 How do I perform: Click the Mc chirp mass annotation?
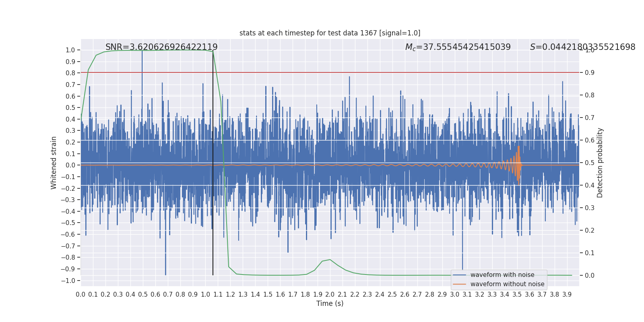point(458,47)
